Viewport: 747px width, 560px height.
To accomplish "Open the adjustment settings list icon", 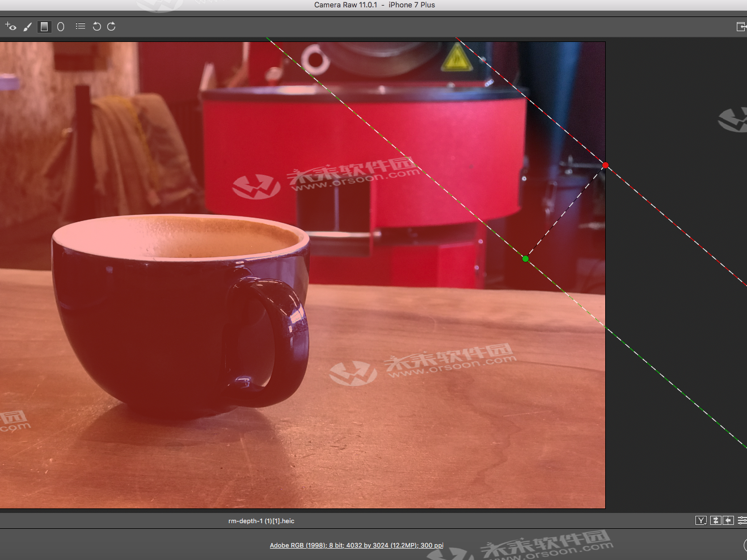I will pos(80,26).
